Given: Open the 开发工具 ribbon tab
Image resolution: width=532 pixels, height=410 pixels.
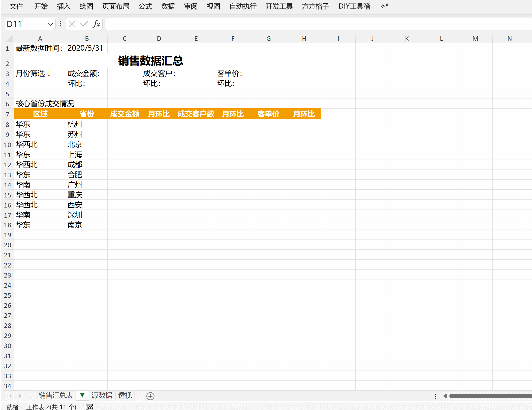Looking at the screenshot, I should click(279, 6).
